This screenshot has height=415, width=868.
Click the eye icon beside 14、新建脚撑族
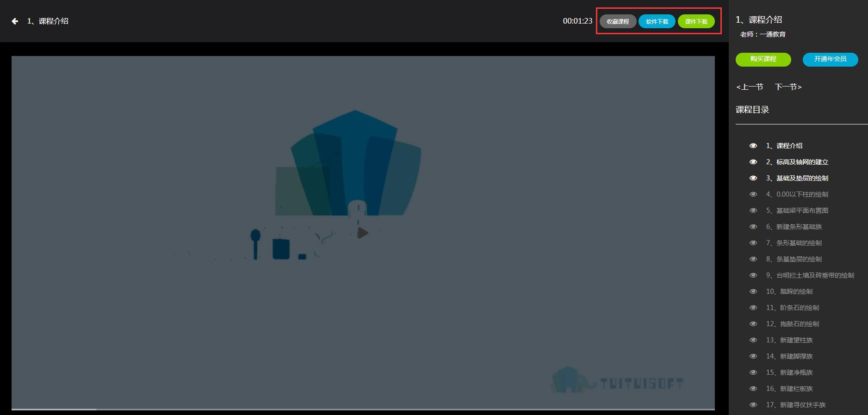753,356
